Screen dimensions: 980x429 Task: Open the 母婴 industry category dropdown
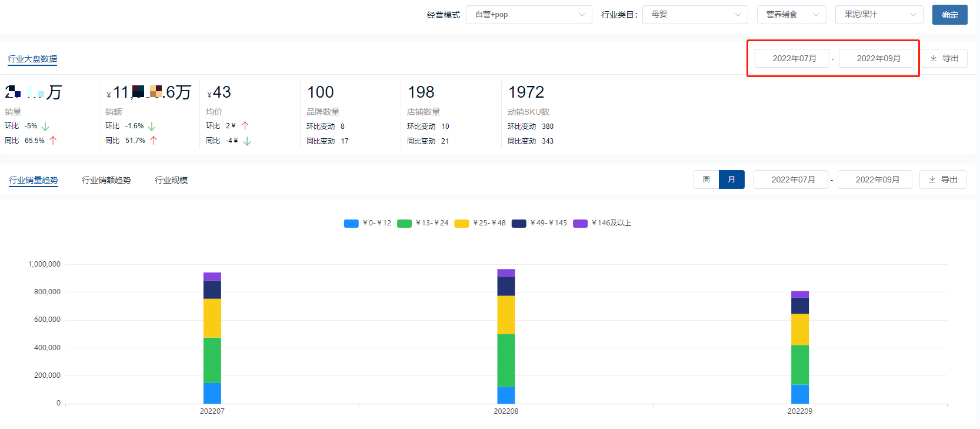click(695, 15)
